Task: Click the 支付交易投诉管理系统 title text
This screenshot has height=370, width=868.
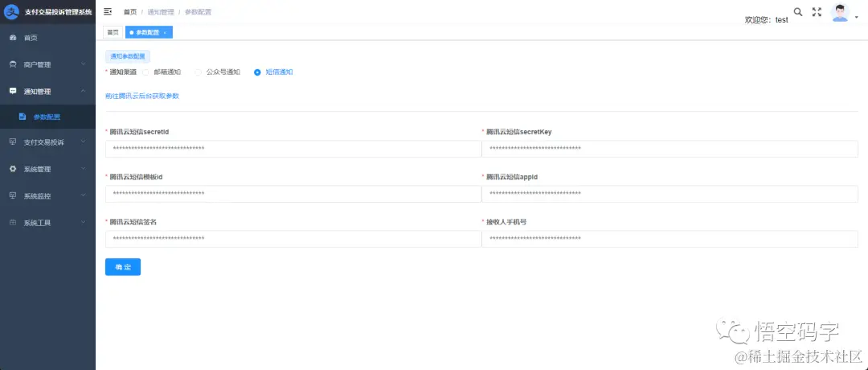Action: click(x=59, y=11)
